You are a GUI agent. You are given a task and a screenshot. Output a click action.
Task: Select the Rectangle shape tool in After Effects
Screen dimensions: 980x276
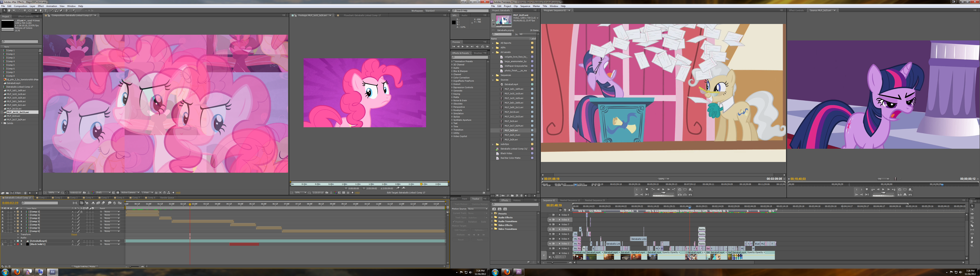click(x=36, y=10)
